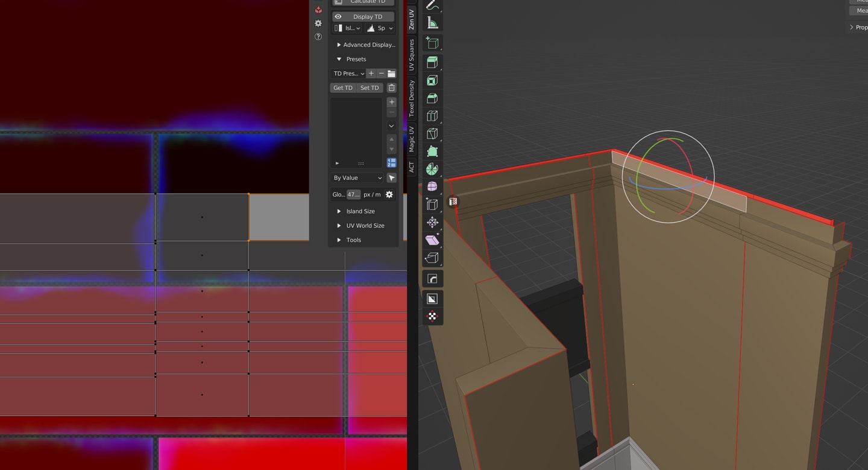Open the By Value dropdown
This screenshot has width=868, height=470.
[x=357, y=178]
